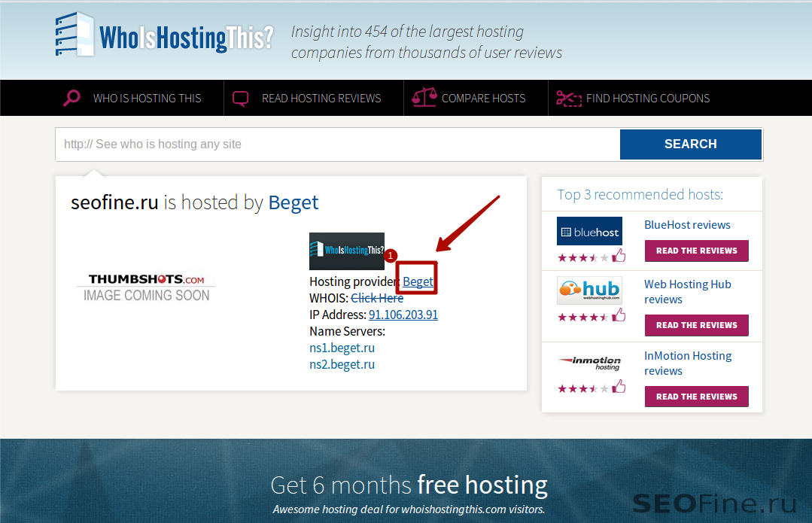Click the Beget hosting provider link
Image resolution: width=812 pixels, height=523 pixels.
click(418, 281)
